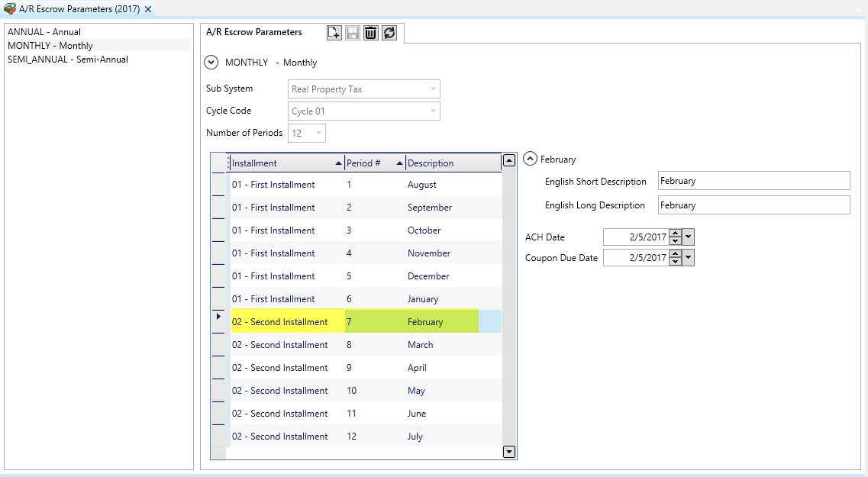Click the English Short Description field

(x=753, y=181)
